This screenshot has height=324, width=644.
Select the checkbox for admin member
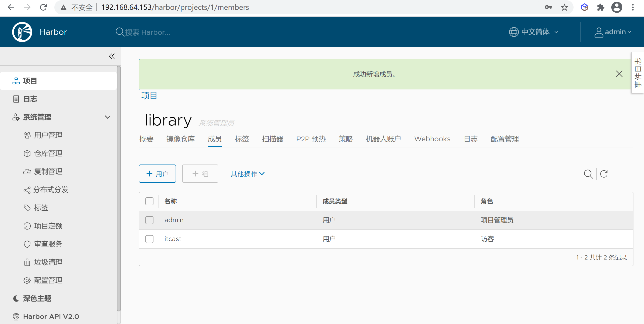[x=149, y=220]
